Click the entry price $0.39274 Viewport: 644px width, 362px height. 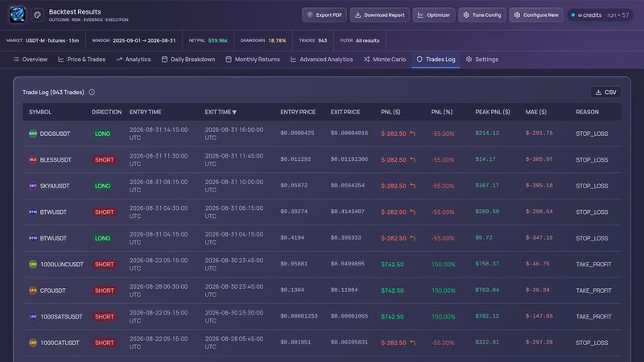click(294, 212)
